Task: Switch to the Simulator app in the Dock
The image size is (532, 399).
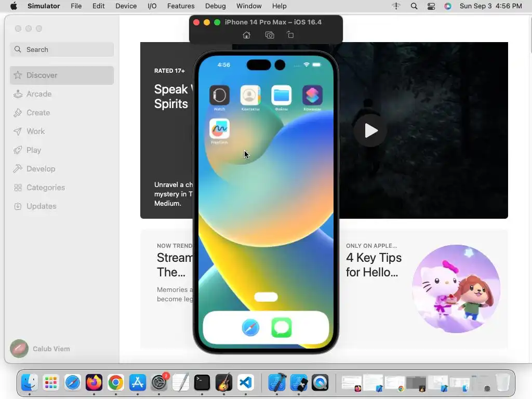Action: 299,383
